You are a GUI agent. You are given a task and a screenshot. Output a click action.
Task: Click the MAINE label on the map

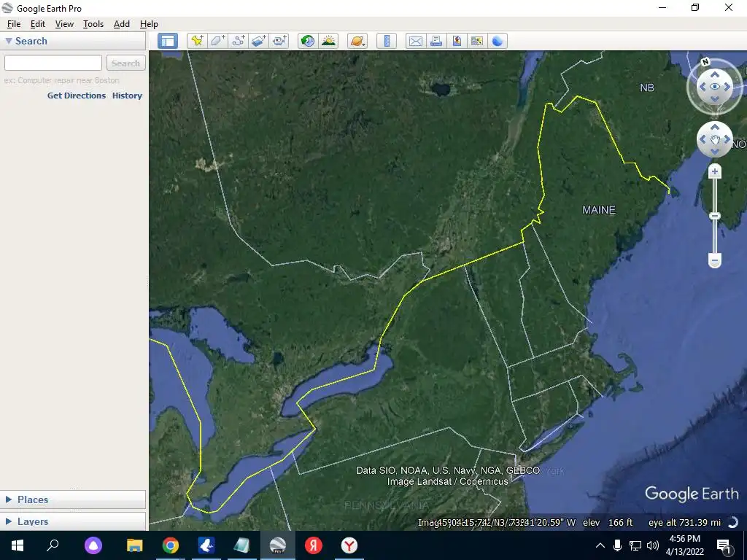tap(599, 210)
